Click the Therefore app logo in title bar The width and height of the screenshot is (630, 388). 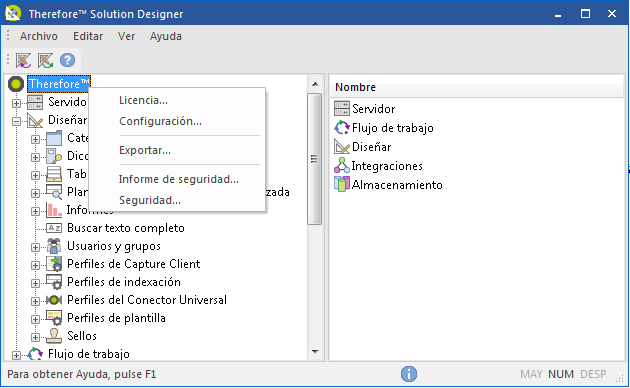click(13, 13)
